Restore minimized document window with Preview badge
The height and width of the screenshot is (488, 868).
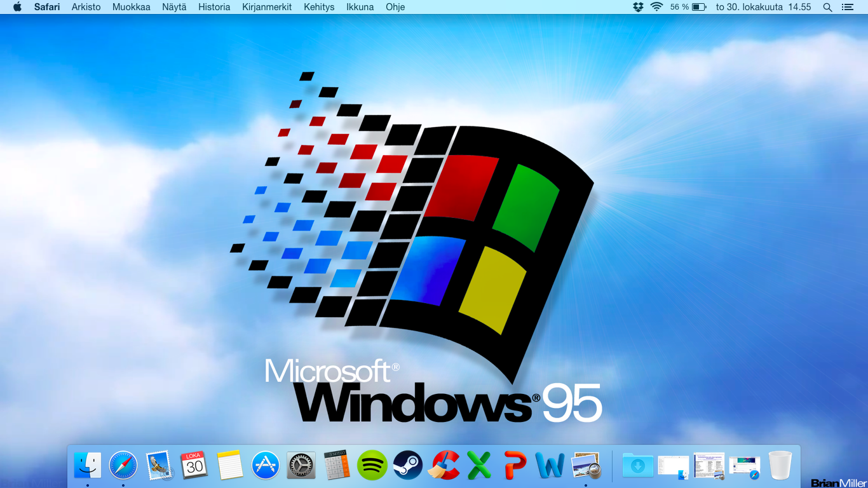709,466
